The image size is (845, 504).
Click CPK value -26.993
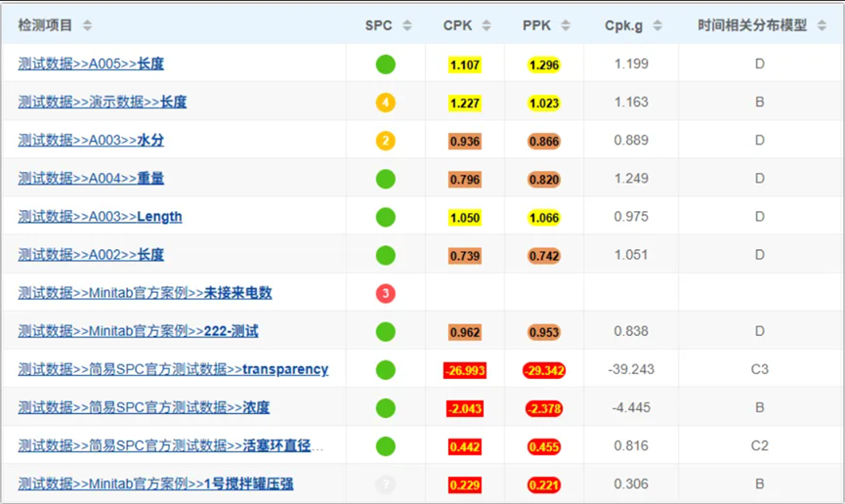(465, 371)
